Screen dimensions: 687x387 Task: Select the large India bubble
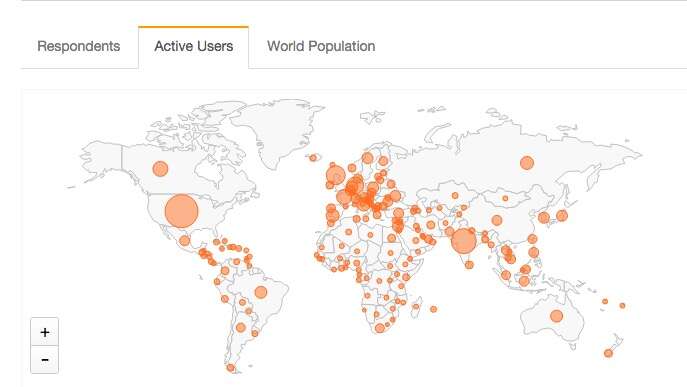click(464, 241)
